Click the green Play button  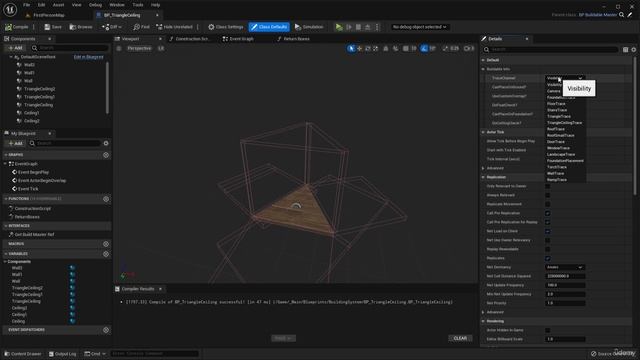point(339,27)
